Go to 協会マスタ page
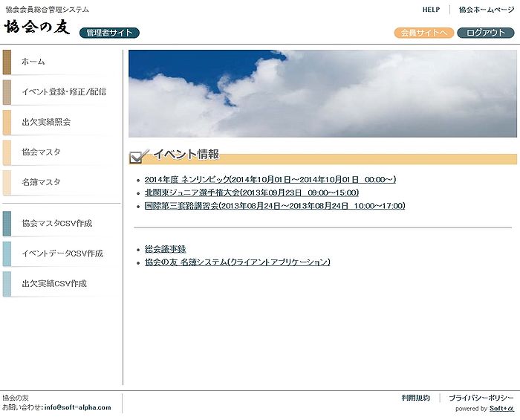This screenshot has width=520, height=420. 62,152
